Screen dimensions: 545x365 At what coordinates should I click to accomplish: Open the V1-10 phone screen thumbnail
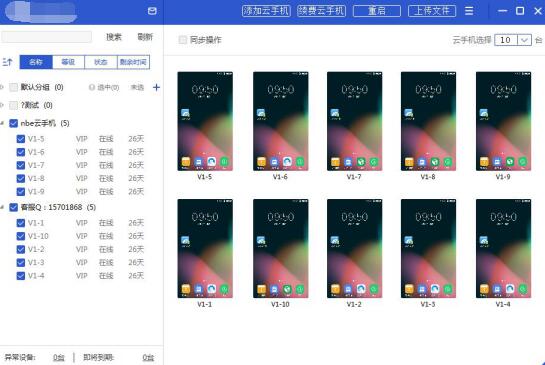coord(280,248)
